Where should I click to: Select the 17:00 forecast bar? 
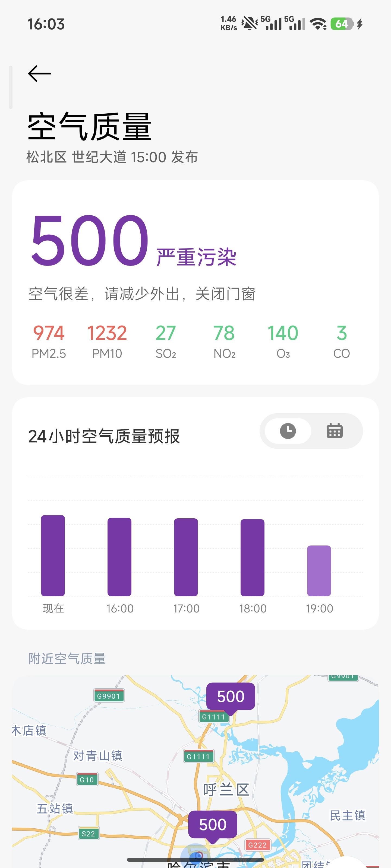186,557
